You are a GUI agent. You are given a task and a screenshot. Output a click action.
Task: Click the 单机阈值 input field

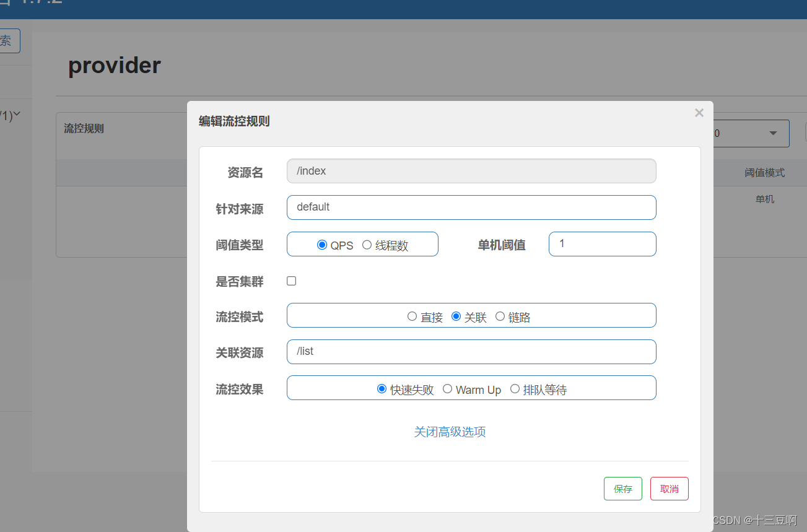(603, 244)
